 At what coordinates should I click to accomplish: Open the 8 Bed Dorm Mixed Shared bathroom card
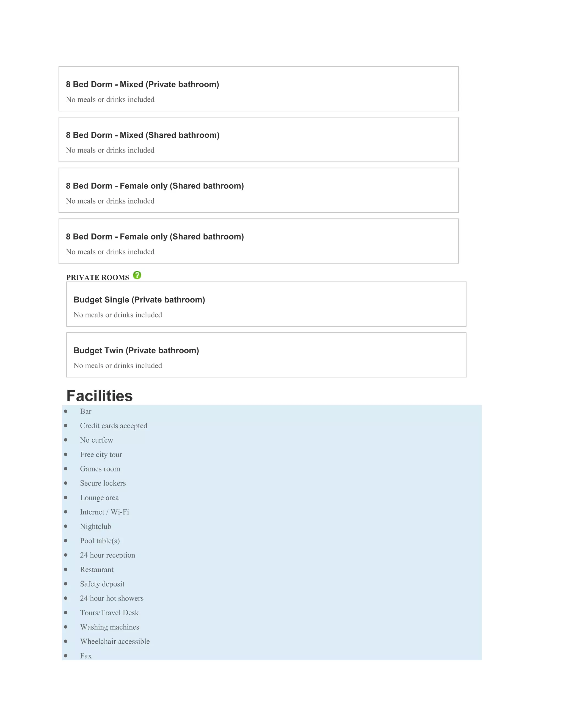(x=258, y=139)
